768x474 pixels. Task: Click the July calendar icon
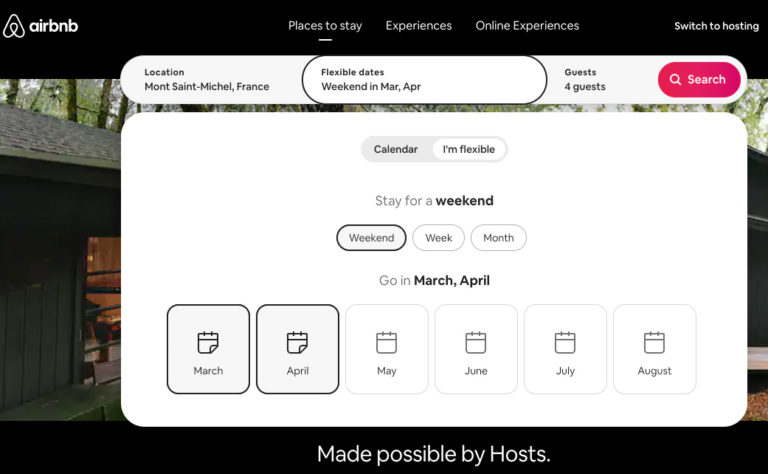(565, 342)
